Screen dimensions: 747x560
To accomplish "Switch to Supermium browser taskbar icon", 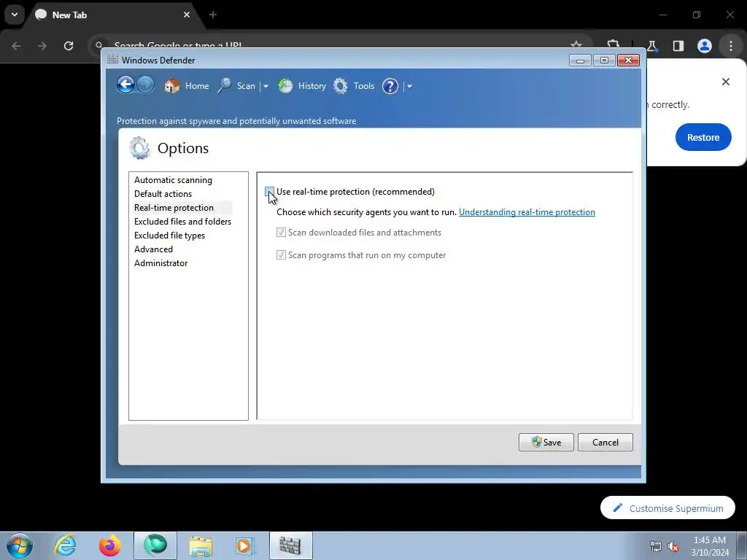I will 155,545.
